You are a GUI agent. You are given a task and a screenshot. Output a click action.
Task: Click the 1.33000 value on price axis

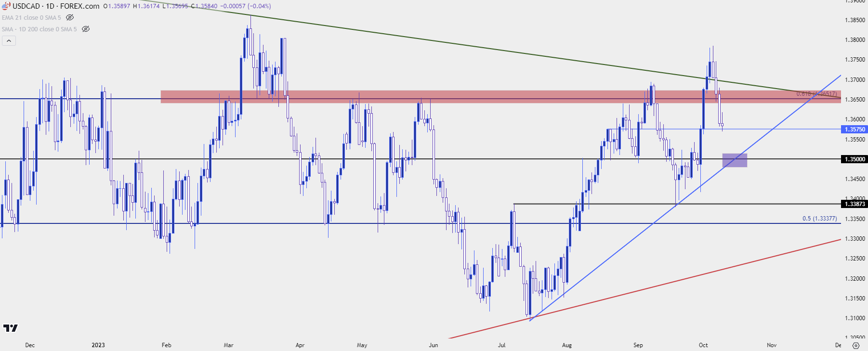(855, 239)
